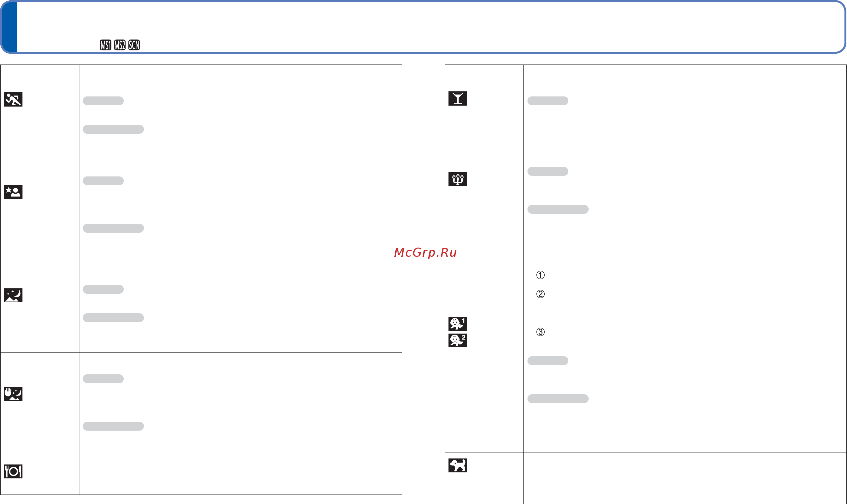The height and width of the screenshot is (504, 847).
Task: Click the MS1 mode badge
Action: (x=106, y=45)
